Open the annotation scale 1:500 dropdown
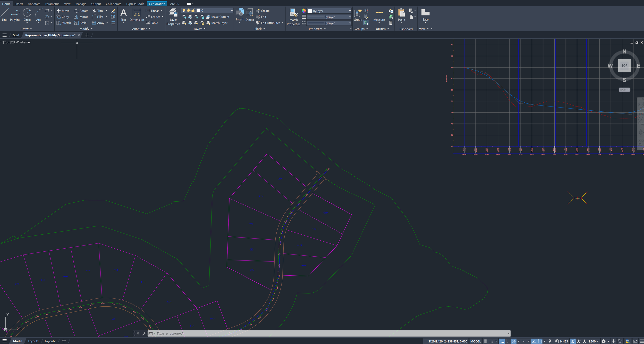Image resolution: width=644 pixels, height=344 pixels. pos(594,341)
